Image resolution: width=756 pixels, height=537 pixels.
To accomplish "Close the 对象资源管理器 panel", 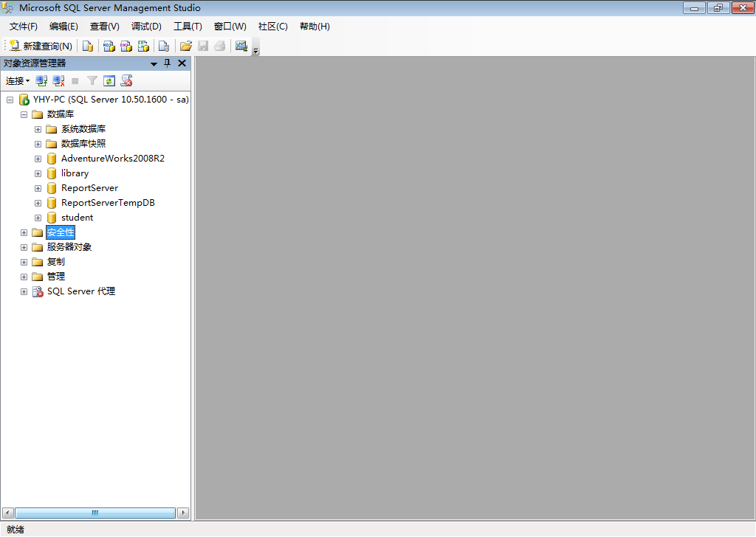I will pos(182,63).
